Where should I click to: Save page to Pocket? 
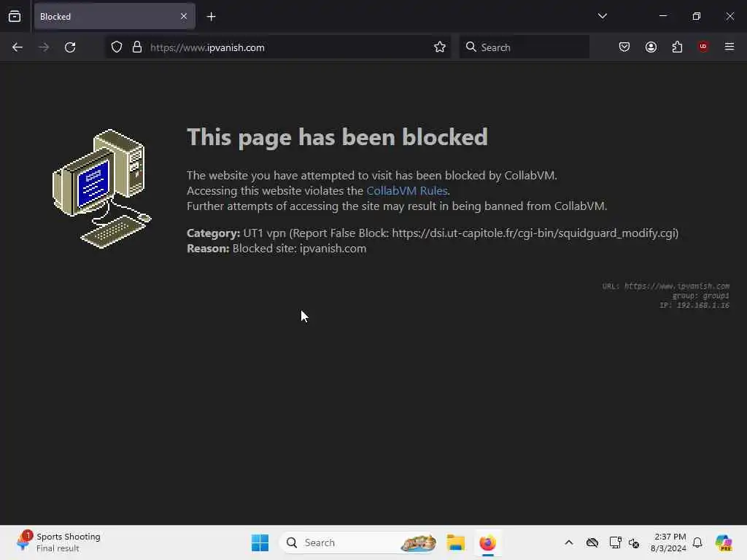pyautogui.click(x=624, y=47)
